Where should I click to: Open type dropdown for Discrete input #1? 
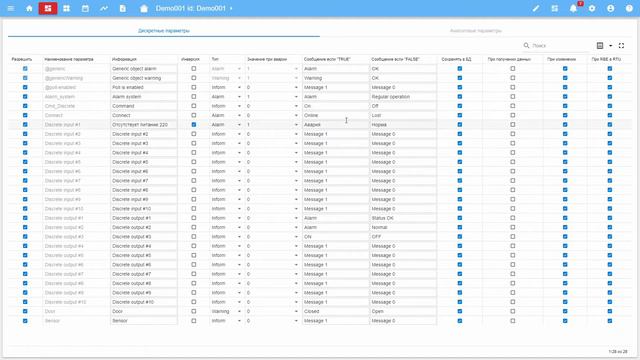click(x=227, y=124)
